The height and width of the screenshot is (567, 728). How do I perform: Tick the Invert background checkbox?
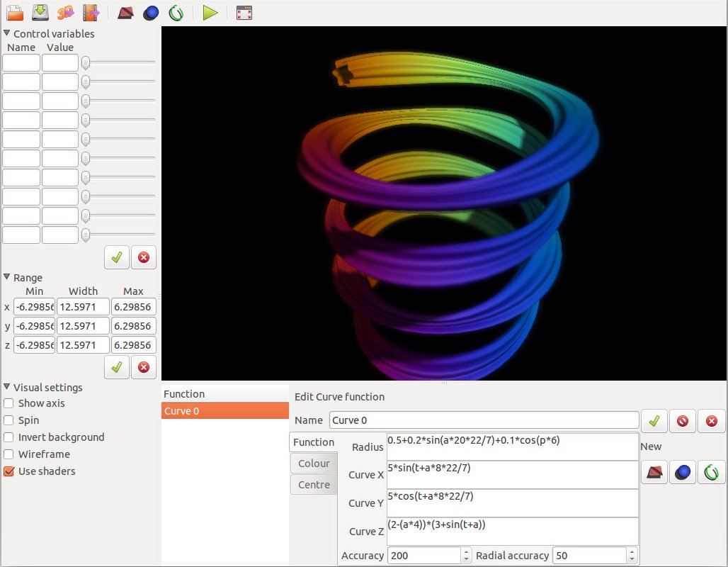click(8, 437)
